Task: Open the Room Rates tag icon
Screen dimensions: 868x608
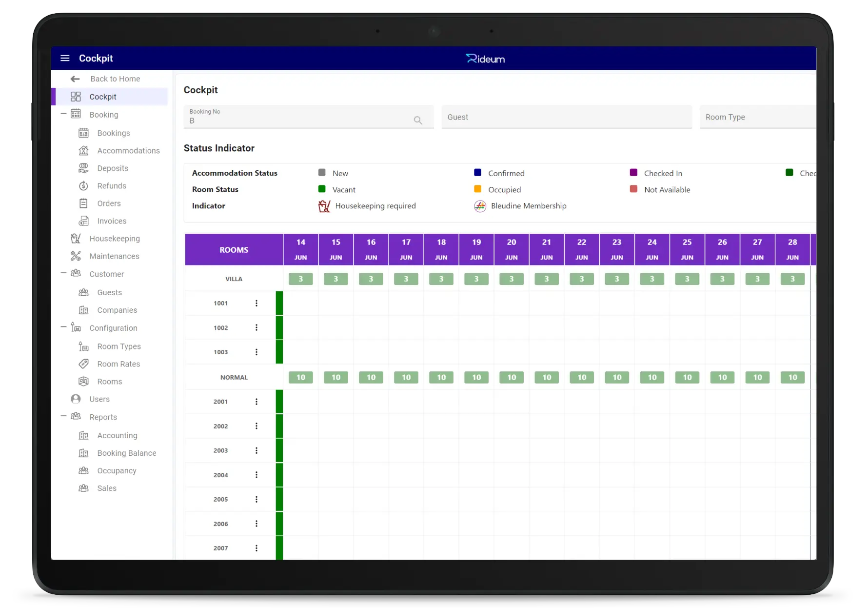Action: point(84,364)
